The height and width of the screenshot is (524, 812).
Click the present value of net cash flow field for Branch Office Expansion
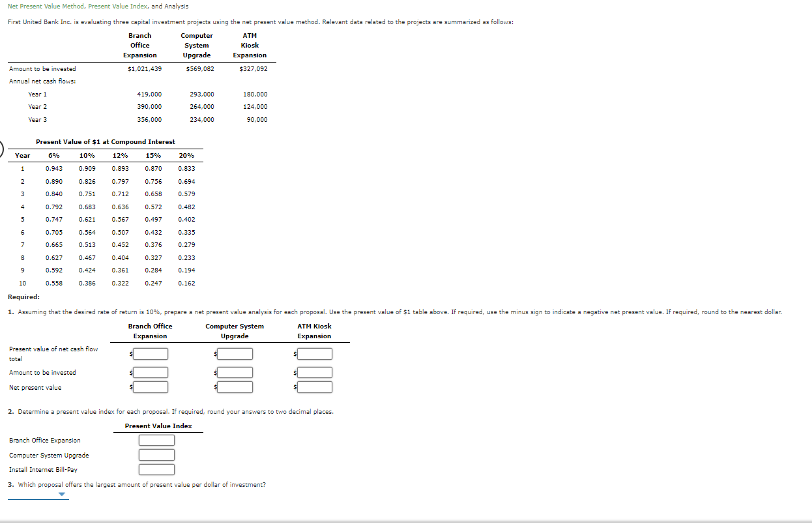(x=151, y=353)
